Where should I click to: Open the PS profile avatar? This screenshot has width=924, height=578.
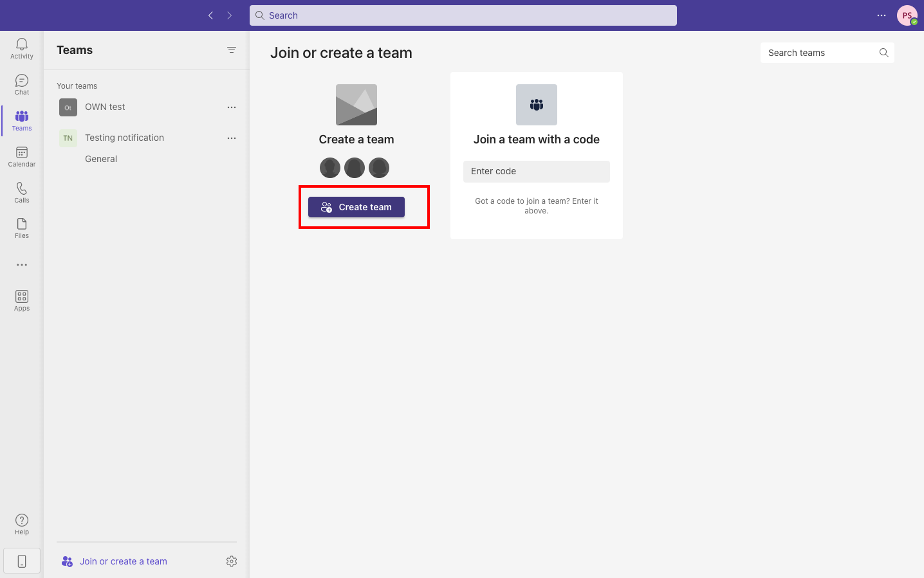coord(907,15)
